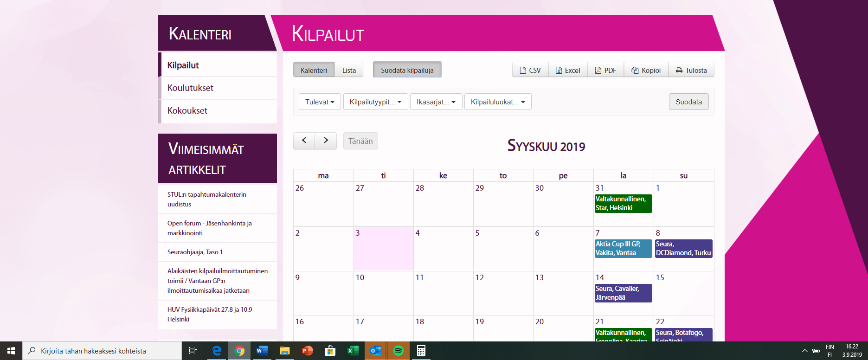Toggle the Suodata kilpailuja filter panel
This screenshot has height=360, width=868.
click(407, 70)
